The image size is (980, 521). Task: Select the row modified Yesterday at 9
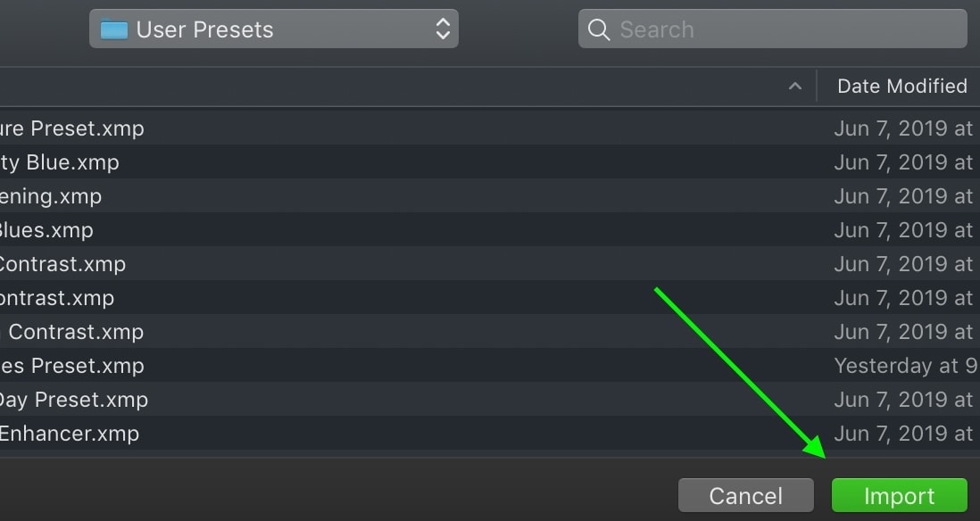click(490, 366)
